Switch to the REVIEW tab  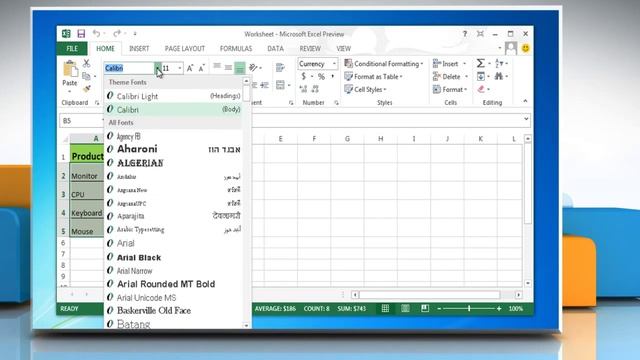coord(310,49)
